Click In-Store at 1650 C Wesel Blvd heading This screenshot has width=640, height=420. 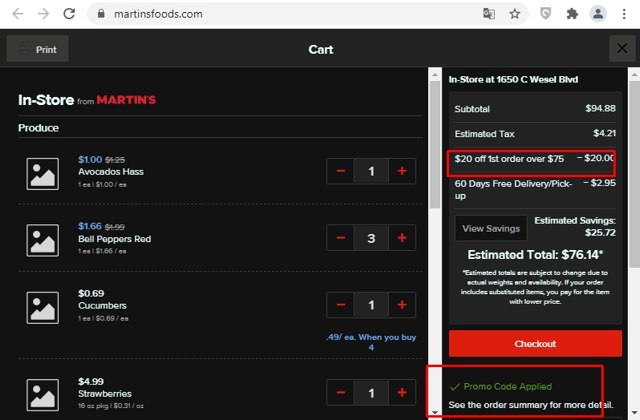tap(513, 80)
